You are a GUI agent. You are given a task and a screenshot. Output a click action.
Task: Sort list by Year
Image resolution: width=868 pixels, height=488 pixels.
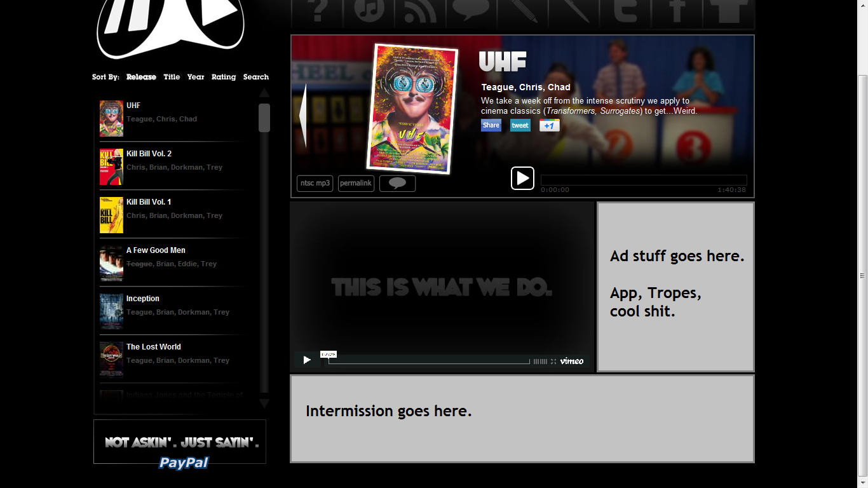(x=196, y=77)
